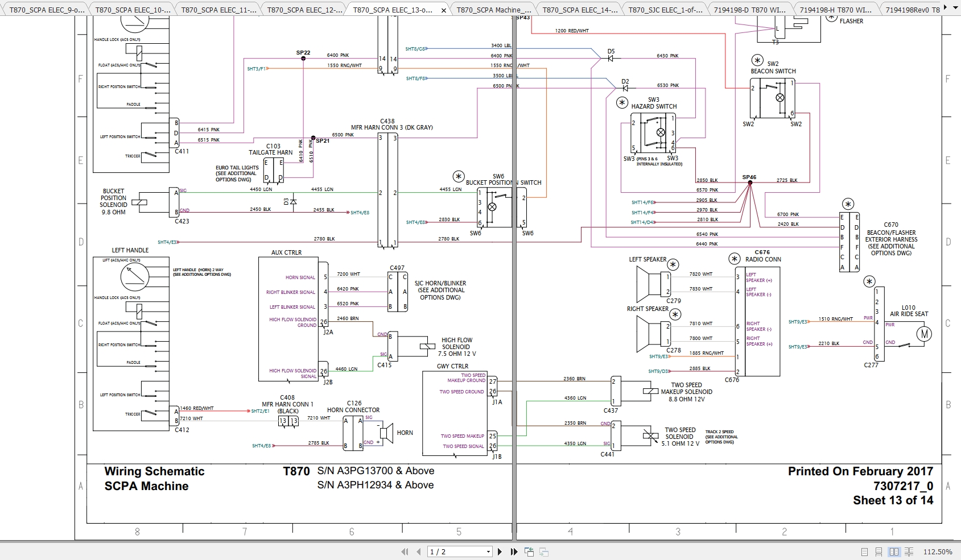This screenshot has width=961, height=560.
Task: Click the HAZARD SWITCH label
Action: pyautogui.click(x=654, y=106)
